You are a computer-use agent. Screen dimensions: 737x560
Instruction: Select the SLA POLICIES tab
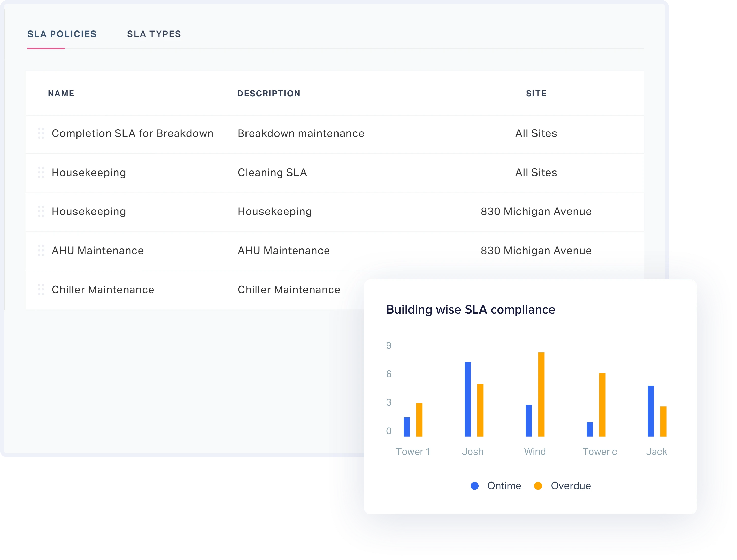(x=62, y=34)
